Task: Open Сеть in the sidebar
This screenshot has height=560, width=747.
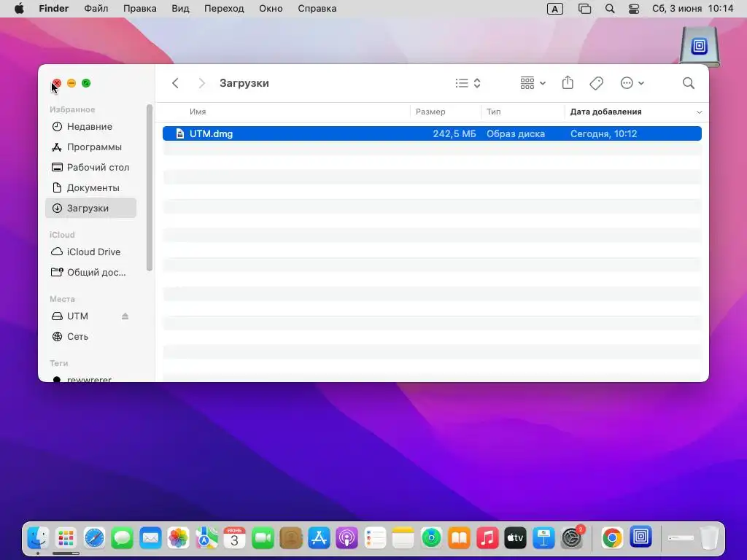Action: click(90, 337)
